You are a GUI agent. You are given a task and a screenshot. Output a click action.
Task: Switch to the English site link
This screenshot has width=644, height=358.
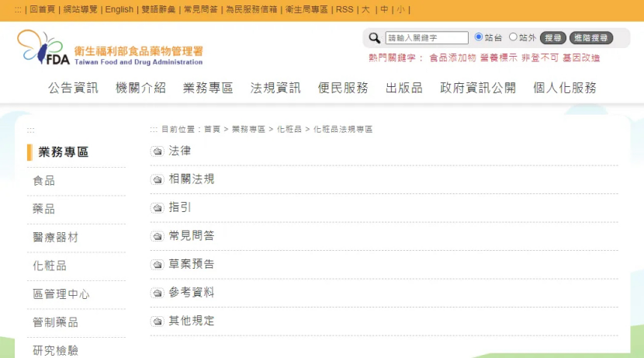coord(119,9)
